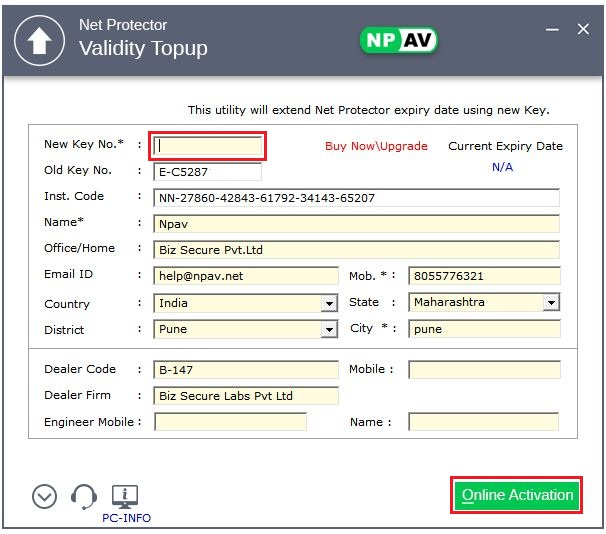Select the Email ID field
Image resolution: width=606 pixels, height=534 pixels.
pos(246,276)
